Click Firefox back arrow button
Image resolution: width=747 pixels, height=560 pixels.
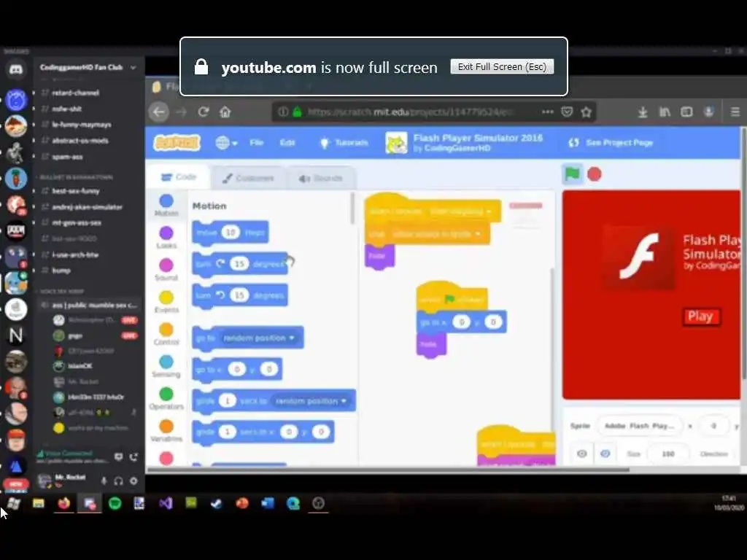[x=159, y=112]
